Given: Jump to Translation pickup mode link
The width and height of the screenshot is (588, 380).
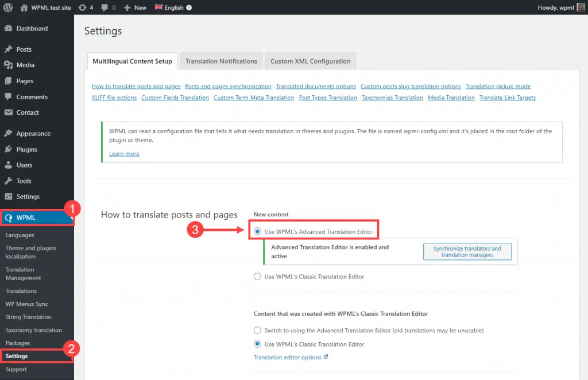Looking at the screenshot, I should [x=498, y=86].
